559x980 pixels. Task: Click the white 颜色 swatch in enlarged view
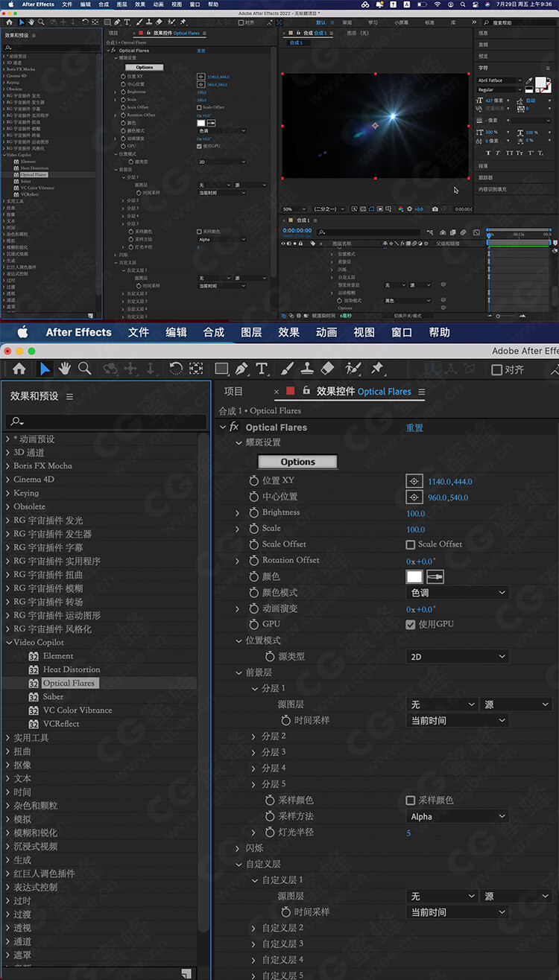pyautogui.click(x=414, y=576)
